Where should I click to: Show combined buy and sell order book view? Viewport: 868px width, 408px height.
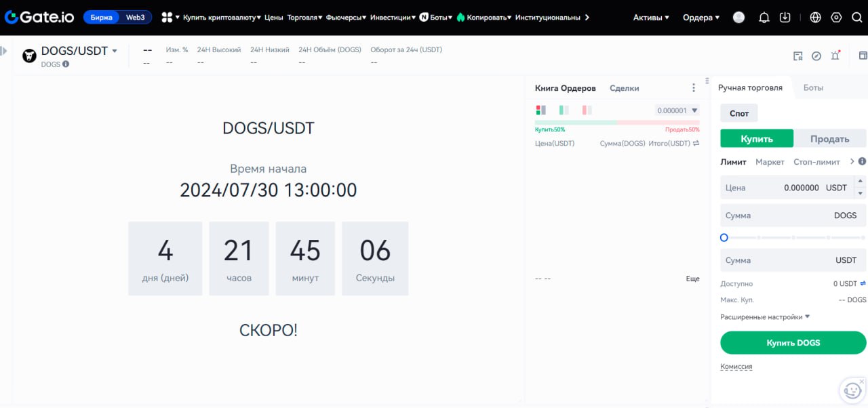click(x=540, y=110)
